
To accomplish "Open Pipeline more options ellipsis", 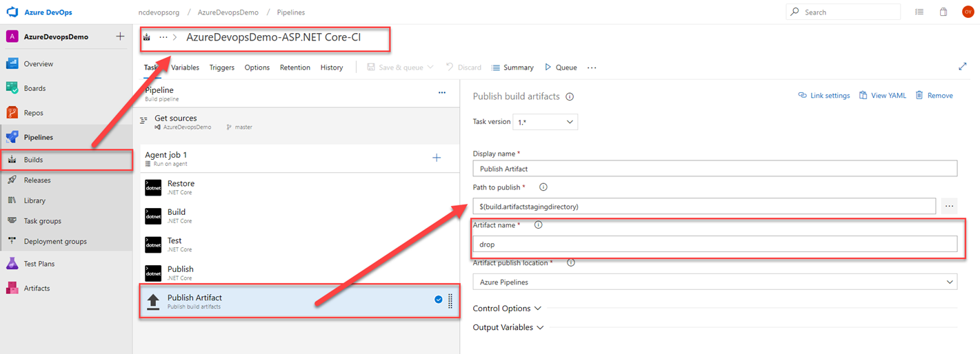I will coord(442,92).
